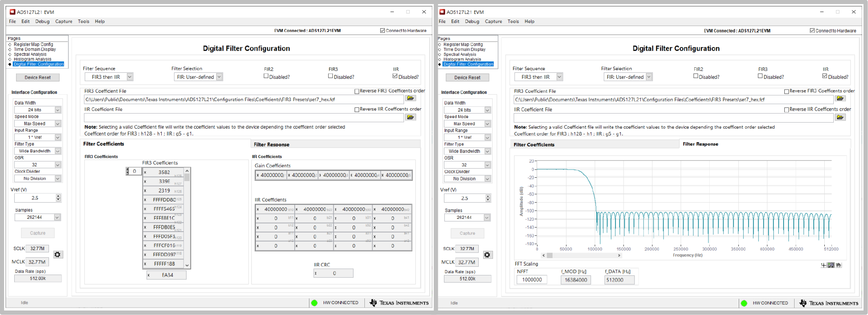Open Filter Type dropdown in right window
This screenshot has height=315, width=868.
click(487, 151)
